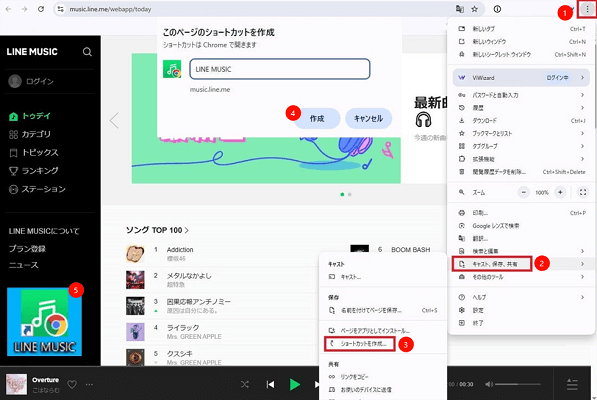Click the shortcut name input field
597x400 pixels.
(x=279, y=69)
